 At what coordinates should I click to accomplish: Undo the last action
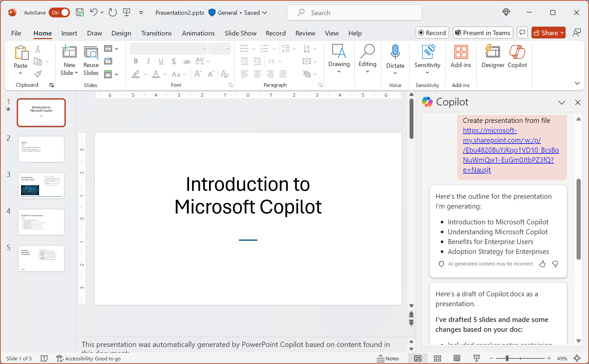94,12
